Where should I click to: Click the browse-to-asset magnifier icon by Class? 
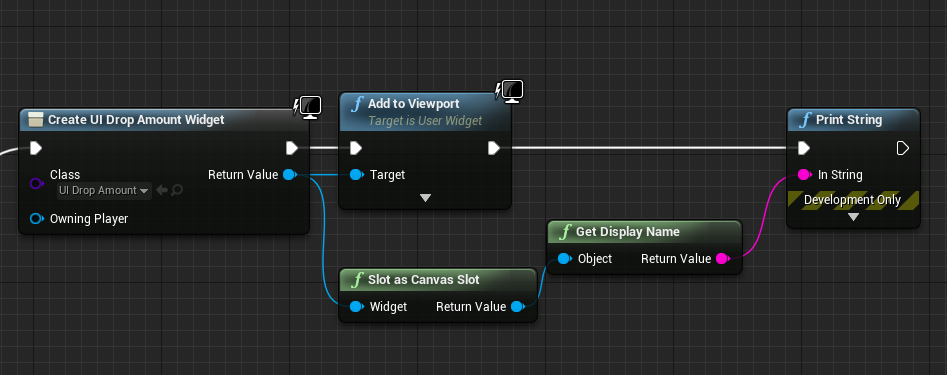tap(177, 190)
